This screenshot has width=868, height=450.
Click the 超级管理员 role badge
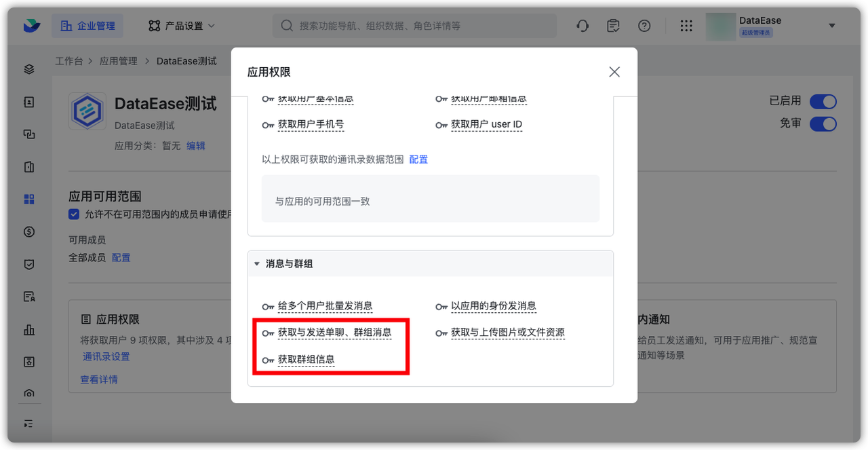[755, 33]
